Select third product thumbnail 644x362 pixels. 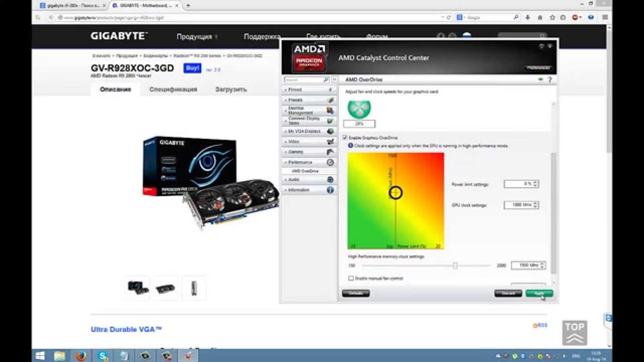194,288
